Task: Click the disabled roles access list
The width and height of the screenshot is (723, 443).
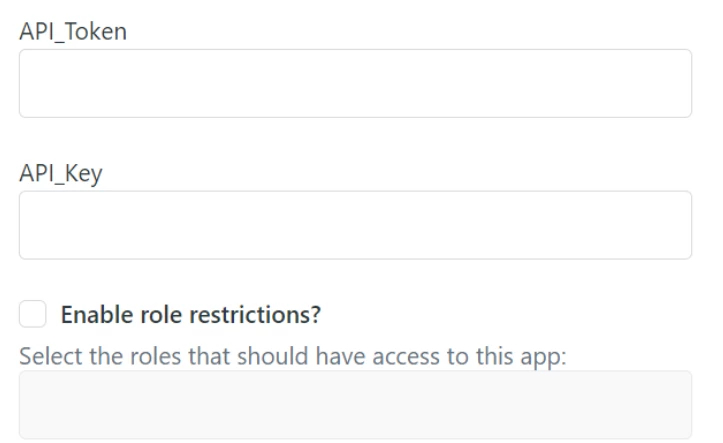Action: coord(355,405)
